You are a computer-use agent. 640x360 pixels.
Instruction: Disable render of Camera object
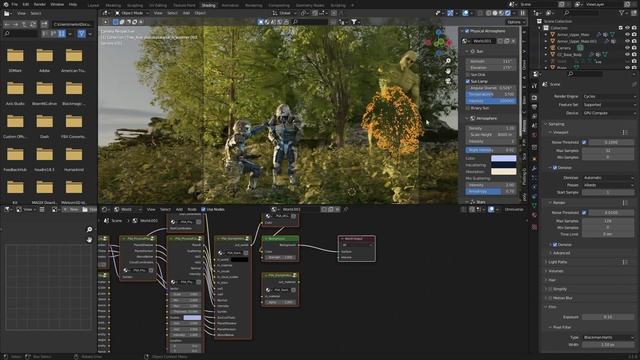(x=634, y=48)
